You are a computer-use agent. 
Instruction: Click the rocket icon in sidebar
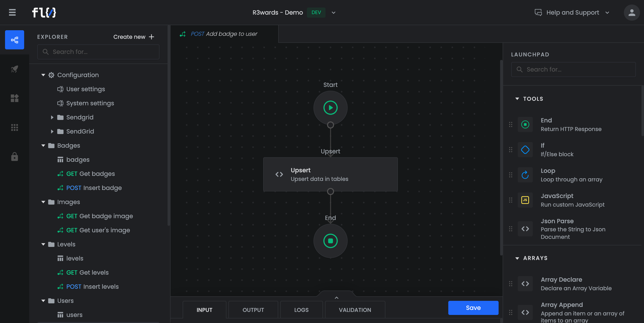pos(15,69)
